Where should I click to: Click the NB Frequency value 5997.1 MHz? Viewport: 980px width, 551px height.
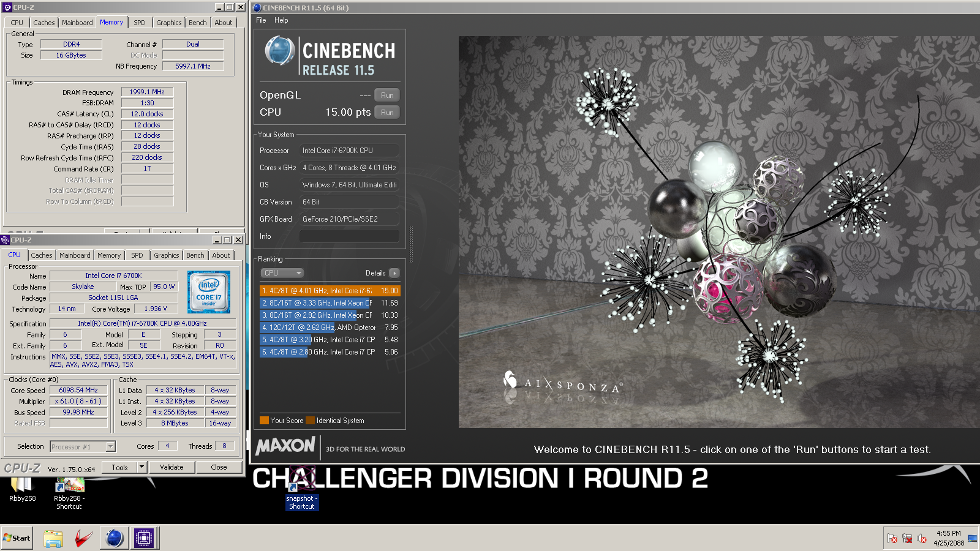193,66
